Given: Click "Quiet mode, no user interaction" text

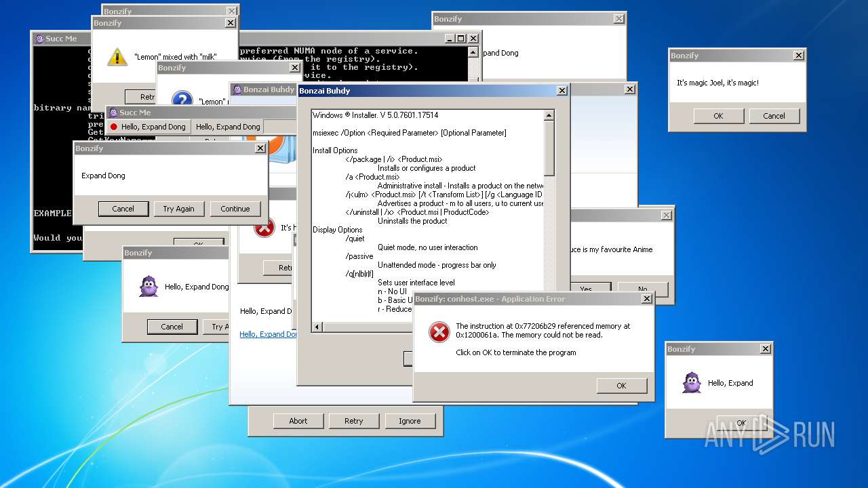Looking at the screenshot, I should [x=428, y=247].
